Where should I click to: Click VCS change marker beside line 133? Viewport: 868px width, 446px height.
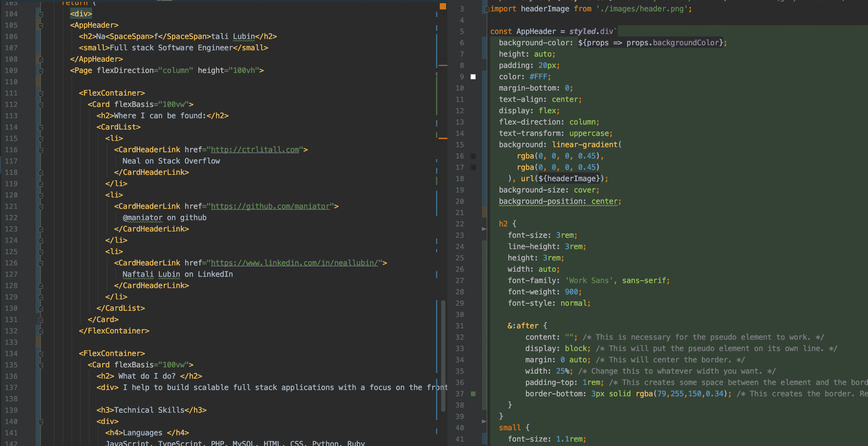point(38,342)
